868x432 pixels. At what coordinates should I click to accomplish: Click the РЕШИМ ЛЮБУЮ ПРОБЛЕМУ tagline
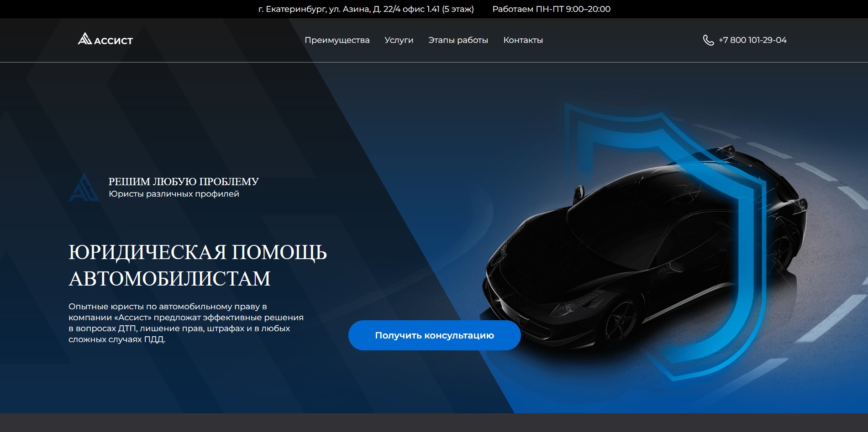(x=184, y=182)
